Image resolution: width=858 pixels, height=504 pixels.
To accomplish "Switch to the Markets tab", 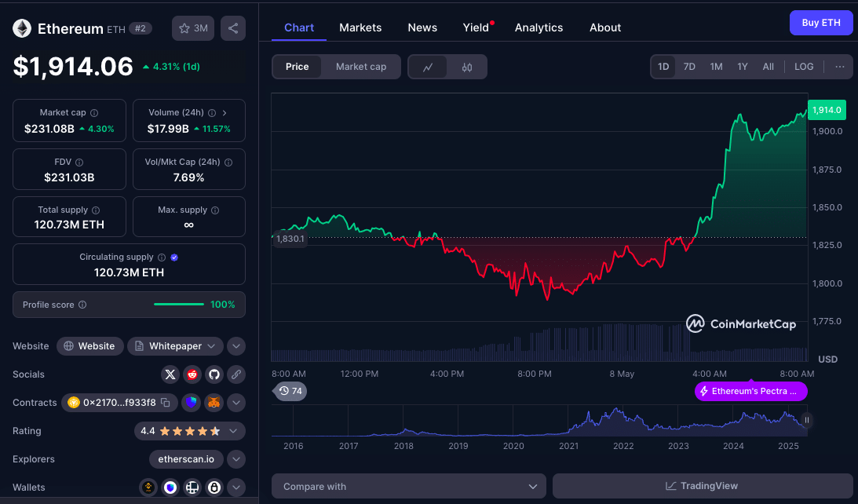I will (x=360, y=27).
